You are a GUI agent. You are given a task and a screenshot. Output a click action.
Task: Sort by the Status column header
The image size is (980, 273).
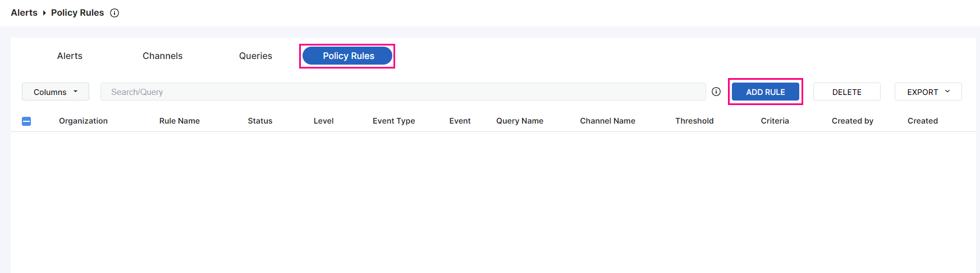pos(260,121)
